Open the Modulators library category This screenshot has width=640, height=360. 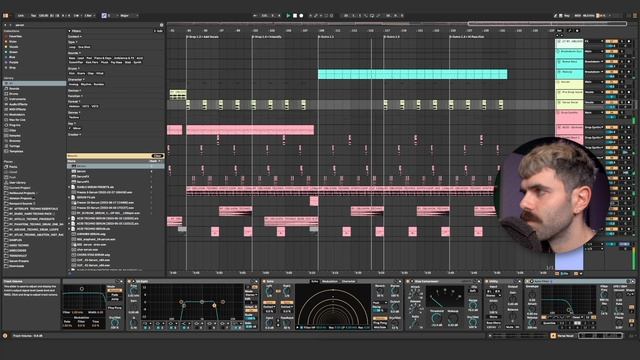pos(17,115)
